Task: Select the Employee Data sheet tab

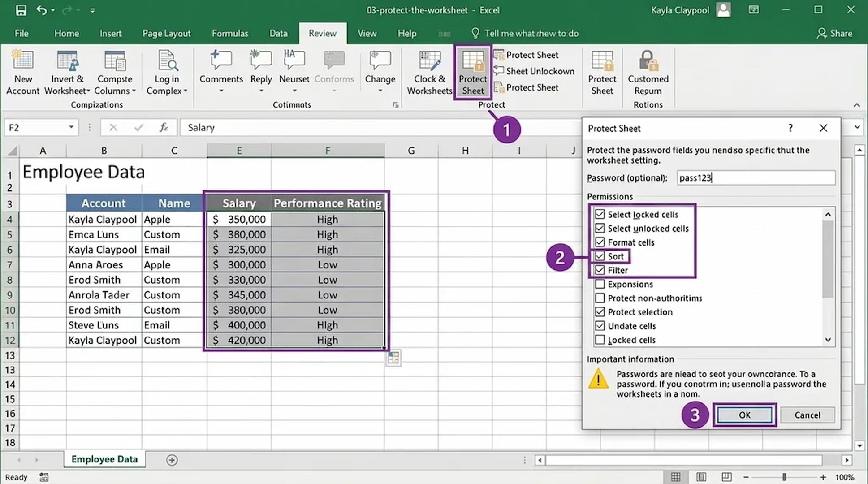Action: [x=104, y=459]
